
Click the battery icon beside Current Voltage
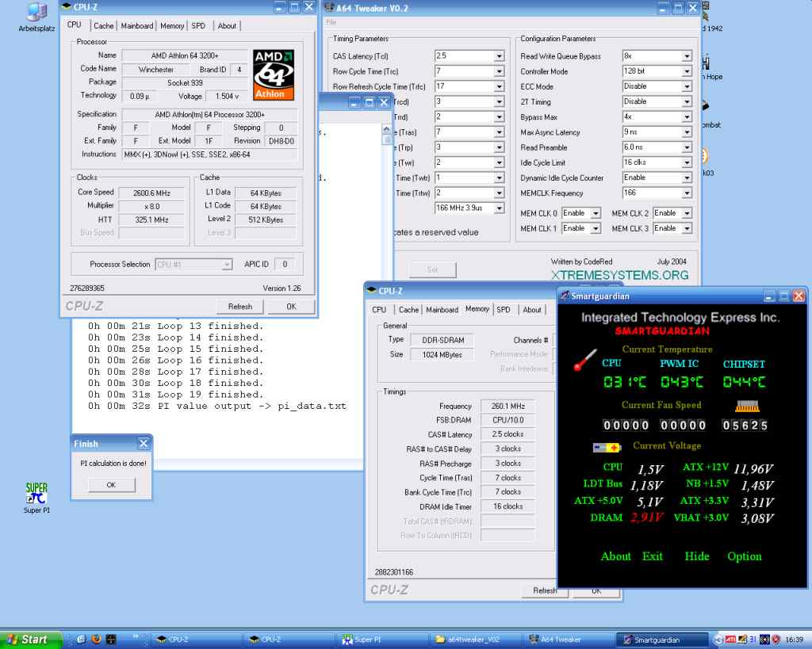click(x=607, y=447)
